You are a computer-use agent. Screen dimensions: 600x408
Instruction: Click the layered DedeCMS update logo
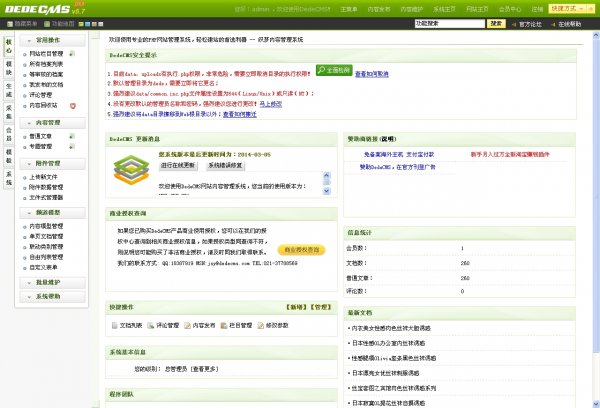point(131,170)
